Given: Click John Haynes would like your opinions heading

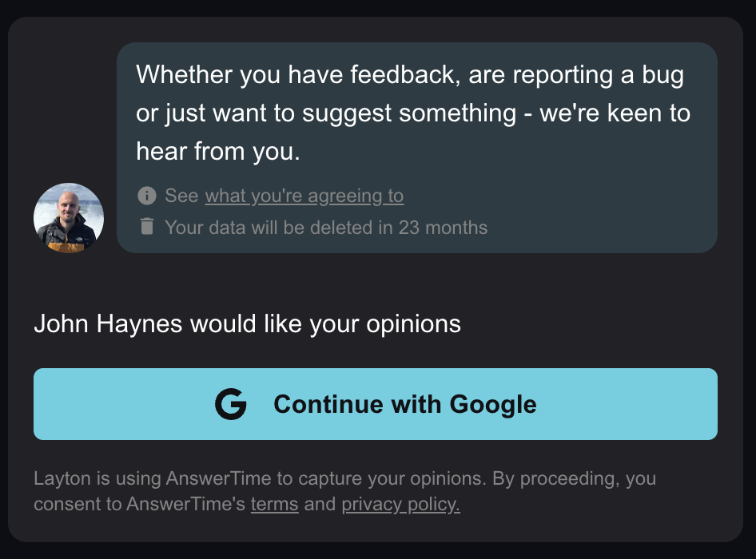Looking at the screenshot, I should (248, 323).
